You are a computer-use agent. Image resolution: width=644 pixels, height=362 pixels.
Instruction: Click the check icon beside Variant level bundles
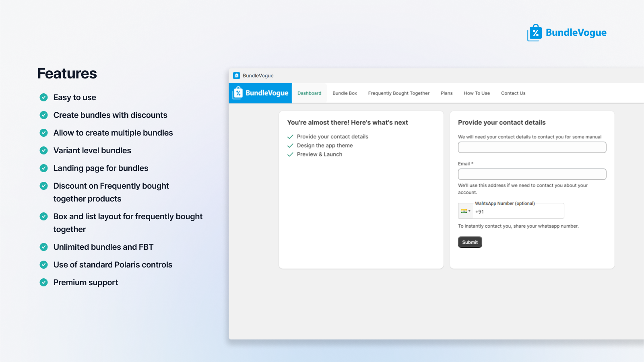click(x=44, y=150)
